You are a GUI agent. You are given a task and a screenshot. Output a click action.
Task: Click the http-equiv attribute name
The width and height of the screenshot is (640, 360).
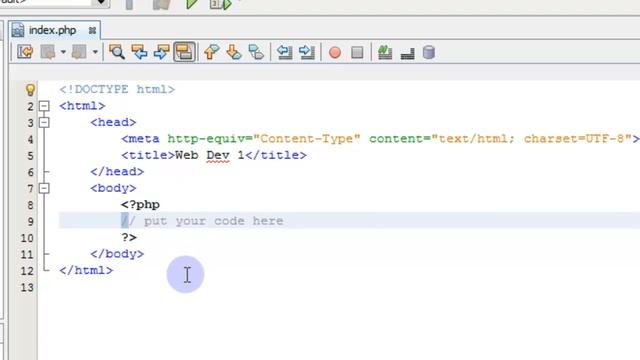[x=206, y=139]
